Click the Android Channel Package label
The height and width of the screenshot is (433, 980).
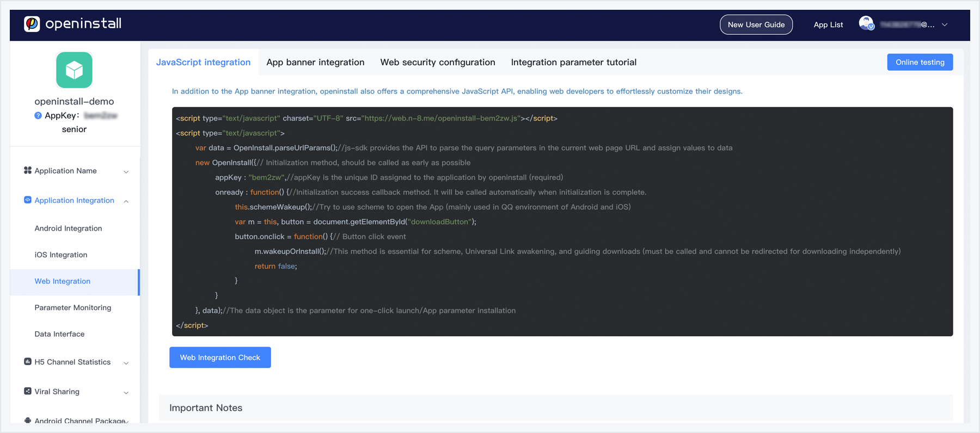80,420
